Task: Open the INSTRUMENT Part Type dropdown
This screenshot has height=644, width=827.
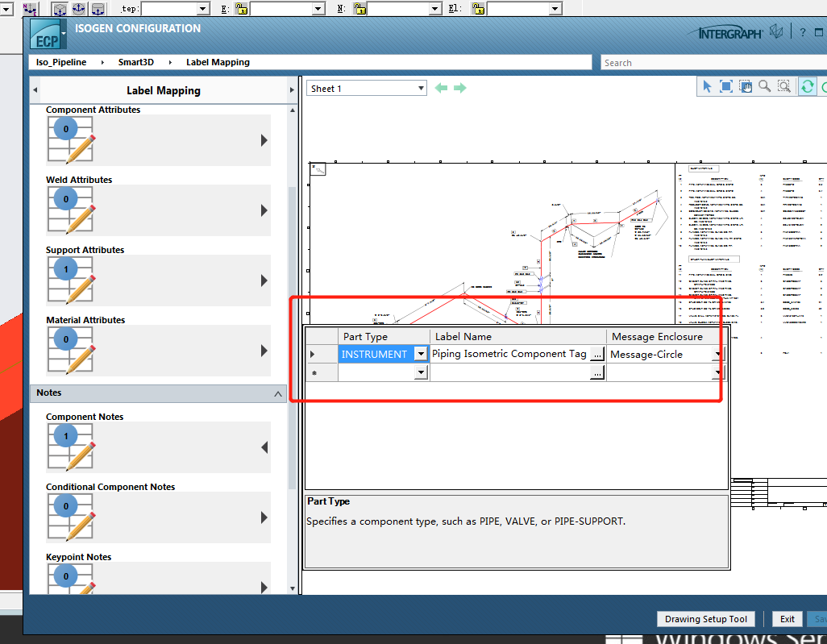Action: click(x=421, y=354)
